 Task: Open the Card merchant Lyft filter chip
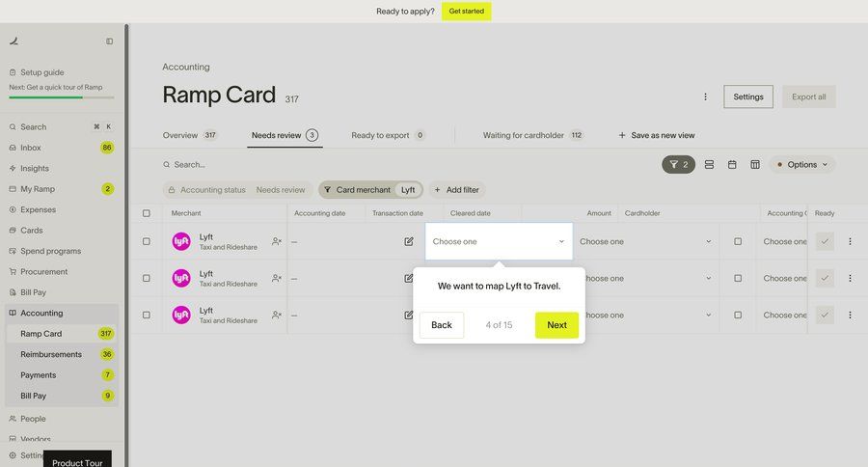point(371,189)
